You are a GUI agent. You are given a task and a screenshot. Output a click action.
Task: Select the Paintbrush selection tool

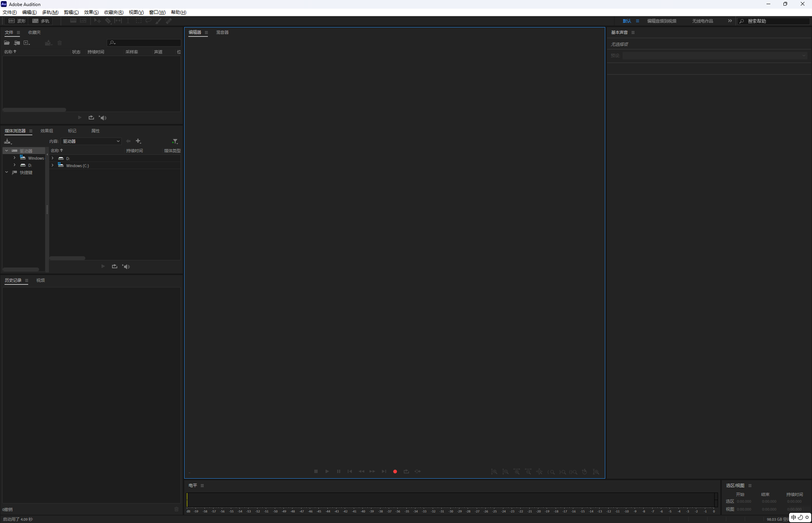159,21
